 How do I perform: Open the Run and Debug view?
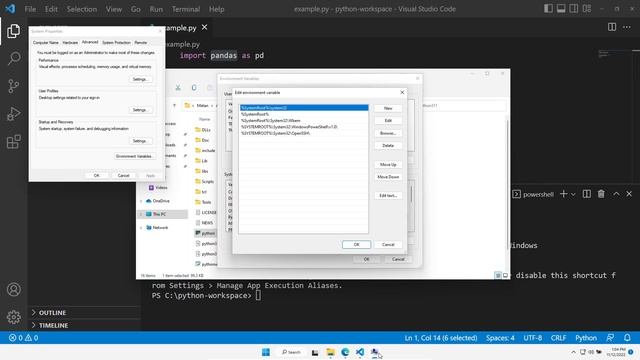coord(13,114)
